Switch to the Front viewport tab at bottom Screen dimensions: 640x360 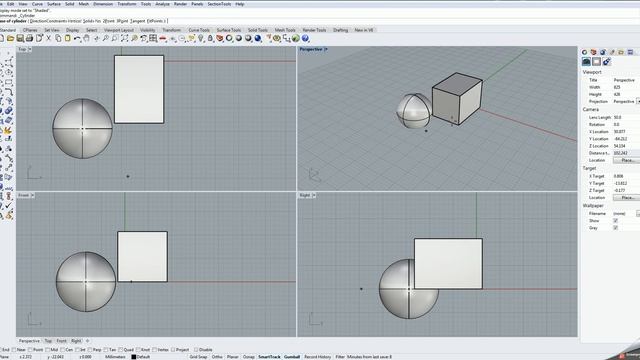point(62,341)
